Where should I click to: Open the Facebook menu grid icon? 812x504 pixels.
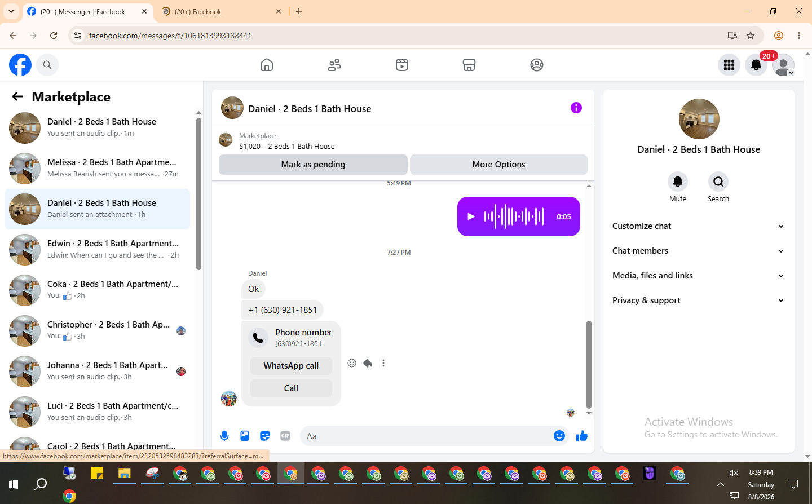pyautogui.click(x=729, y=65)
